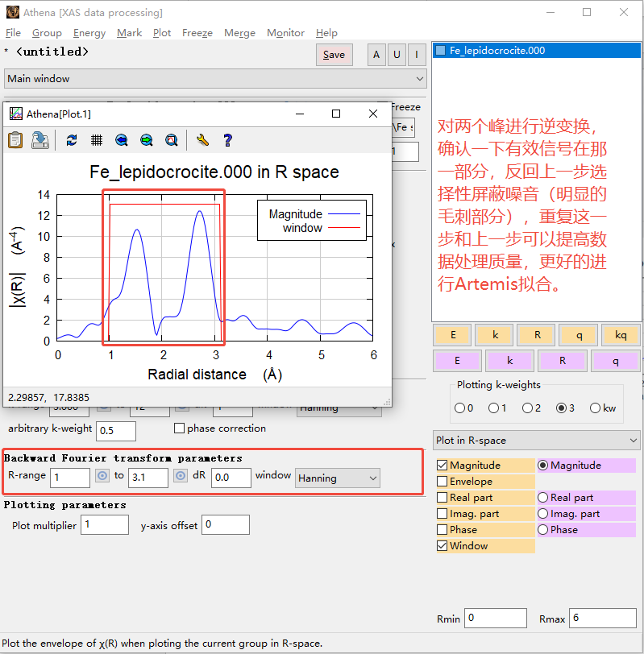The width and height of the screenshot is (644, 654).
Task: Click the export plot to file icon
Action: coord(40,140)
